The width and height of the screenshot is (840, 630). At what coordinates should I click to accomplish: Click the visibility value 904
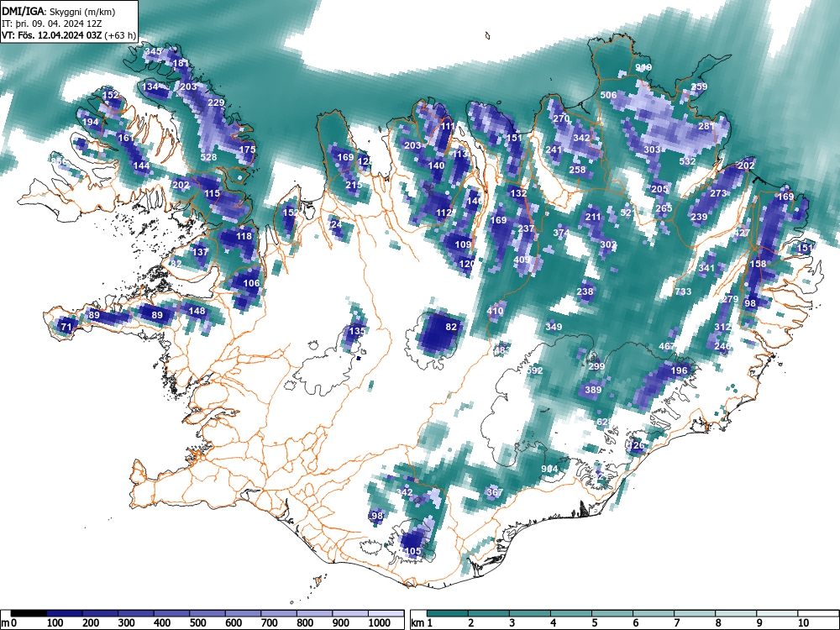pyautogui.click(x=549, y=469)
